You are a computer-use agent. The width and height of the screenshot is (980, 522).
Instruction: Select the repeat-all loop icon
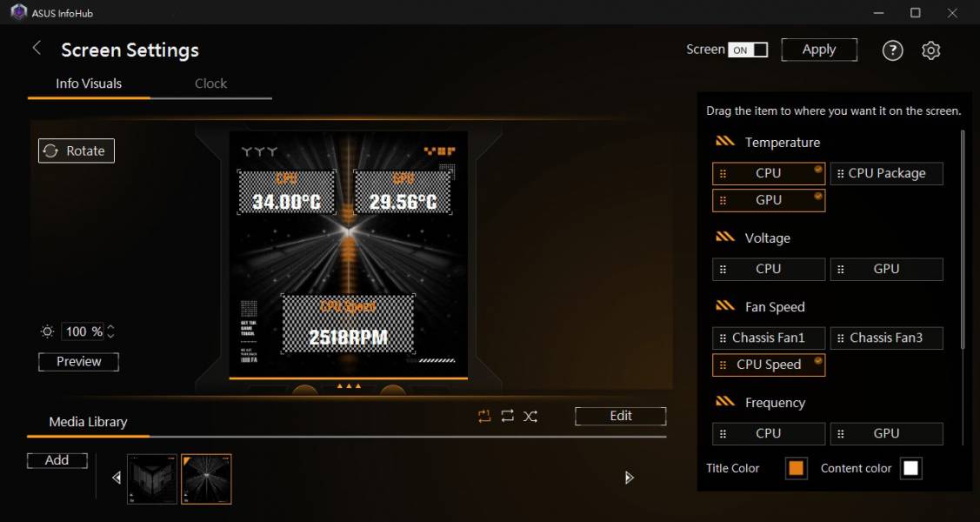508,417
